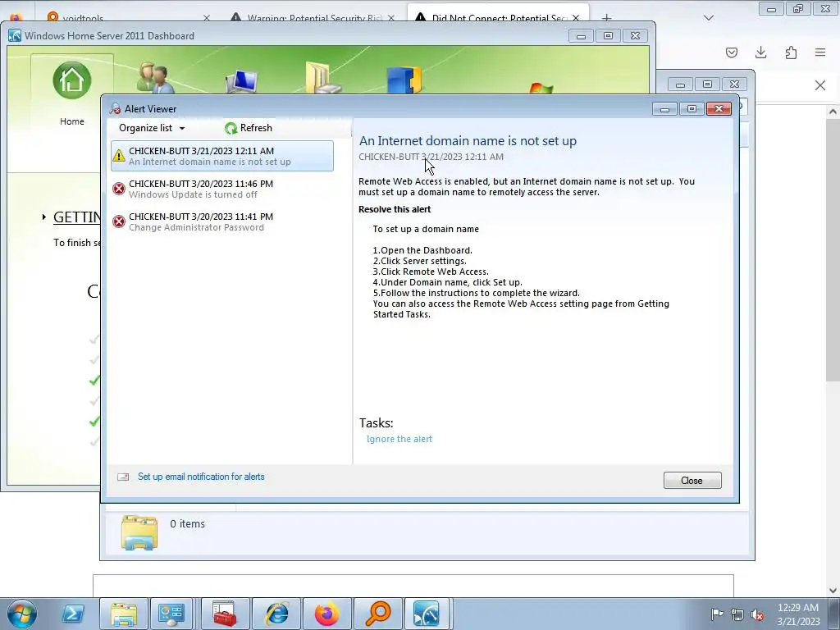Select the Did Not Connect browser tab

[x=498, y=14]
